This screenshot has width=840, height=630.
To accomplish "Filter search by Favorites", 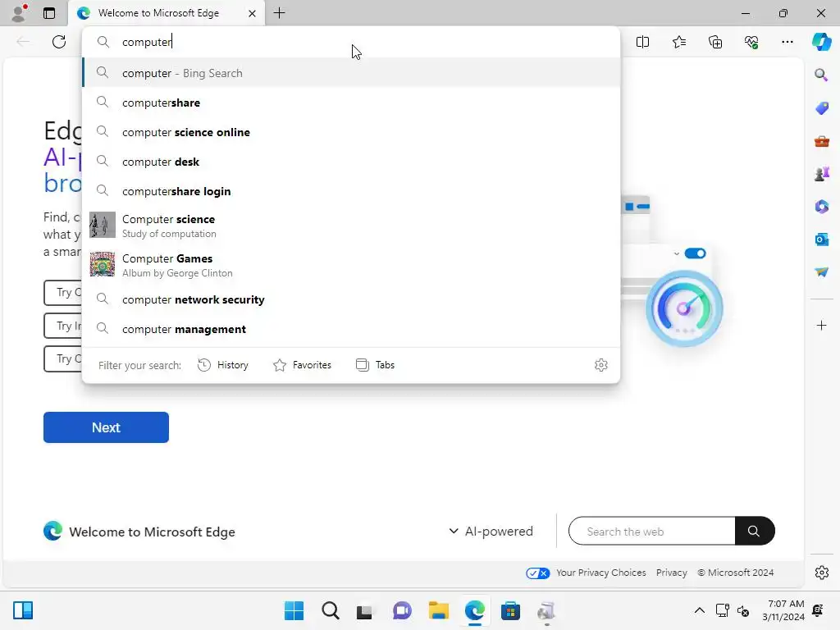I will (302, 365).
